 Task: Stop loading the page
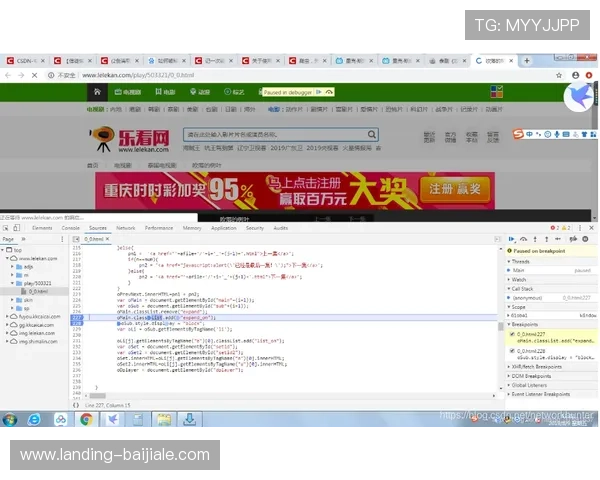(34, 75)
